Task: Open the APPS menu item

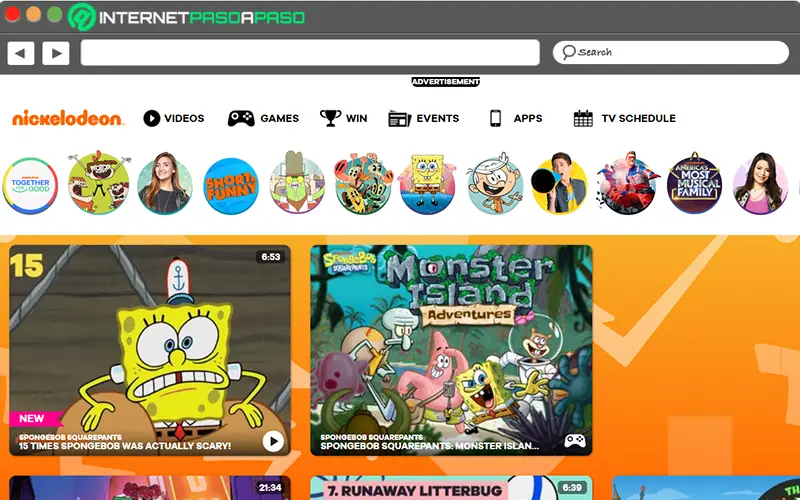Action: pyautogui.click(x=528, y=118)
